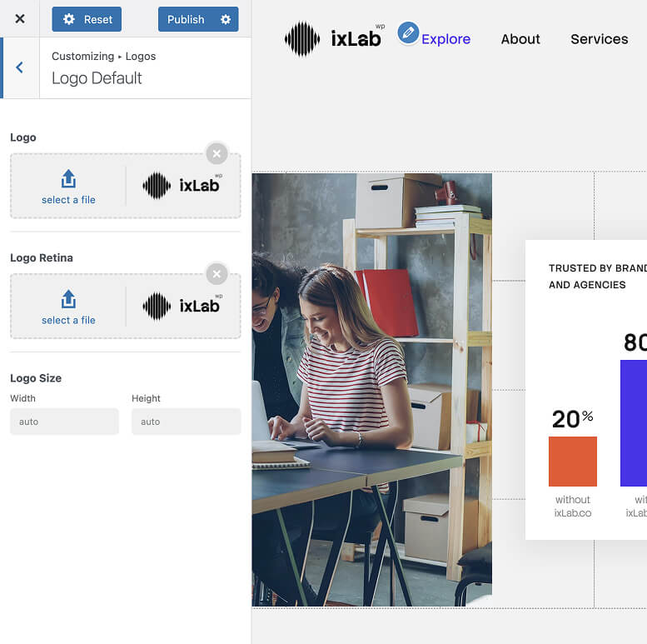Click the Reset button
Image resolution: width=647 pixels, height=644 pixels.
87,19
